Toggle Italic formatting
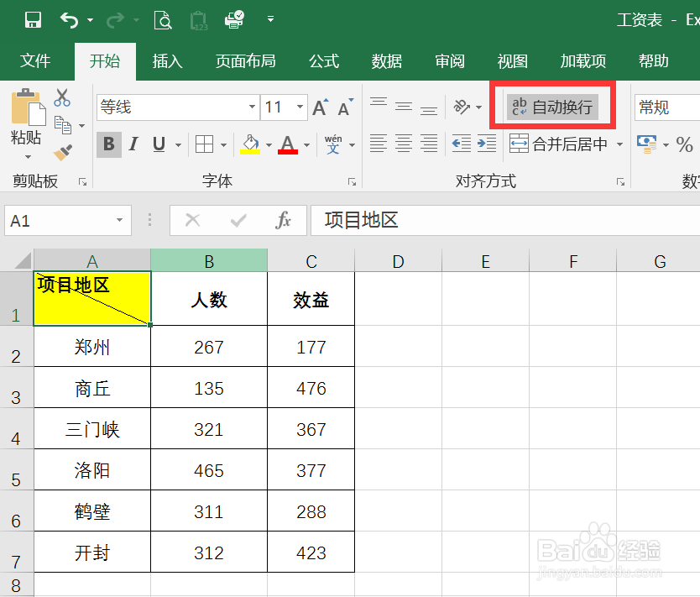Image resolution: width=700 pixels, height=597 pixels. point(133,144)
